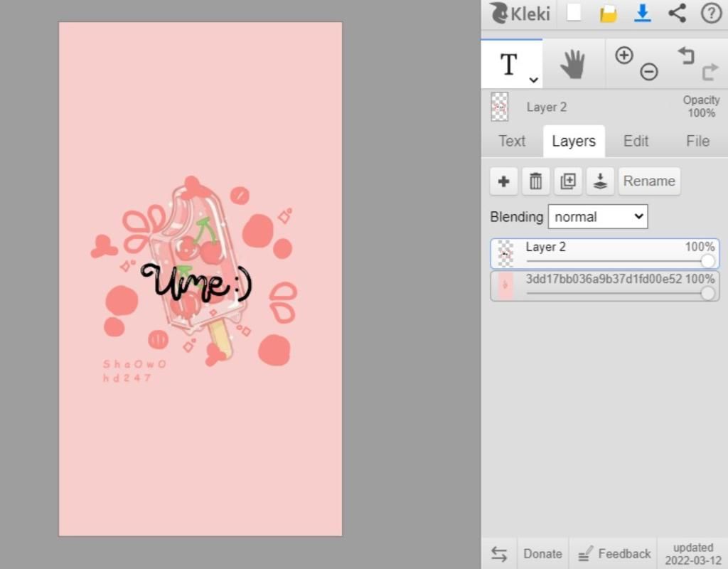728x569 pixels.
Task: Redo the last undone action
Action: pos(710,72)
